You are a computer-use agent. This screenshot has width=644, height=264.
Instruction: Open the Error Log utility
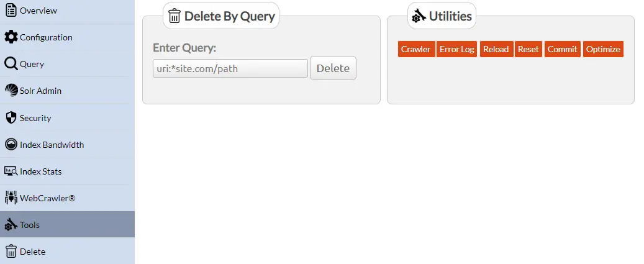(x=456, y=49)
